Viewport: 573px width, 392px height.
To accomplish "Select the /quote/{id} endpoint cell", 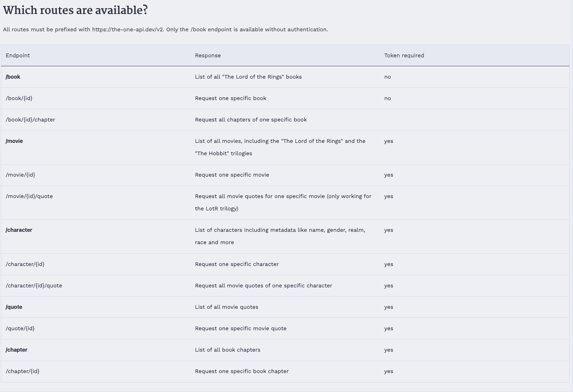I will (20, 329).
